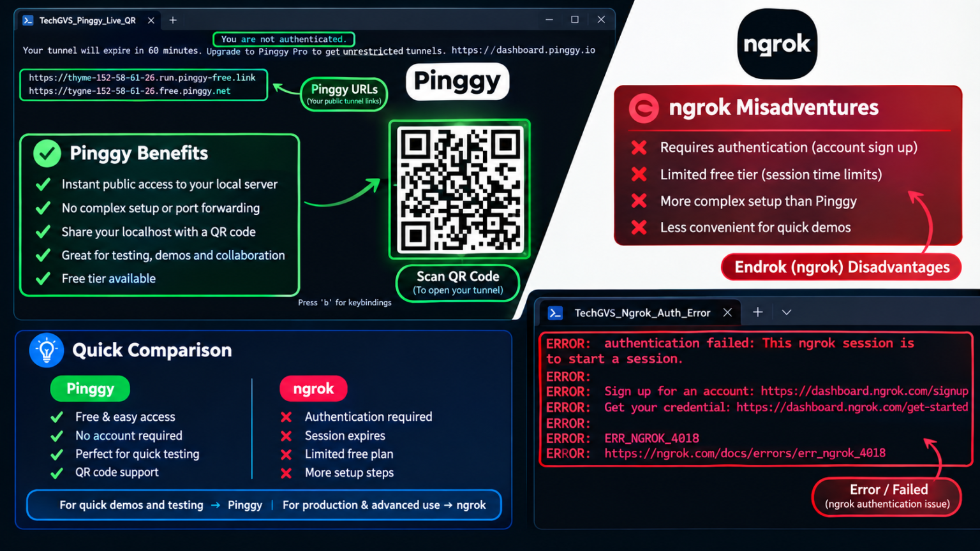980x551 pixels.
Task: Click the QR code image
Action: [x=459, y=189]
